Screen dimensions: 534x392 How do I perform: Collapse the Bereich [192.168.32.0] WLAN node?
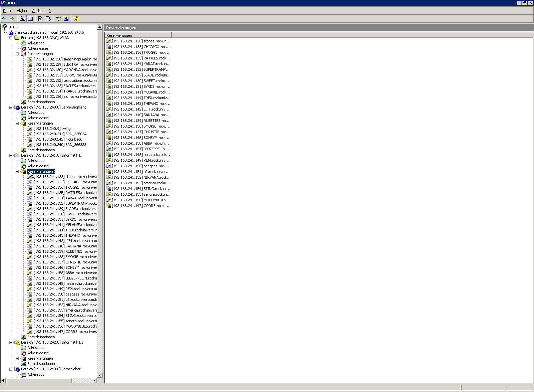(x=11, y=38)
